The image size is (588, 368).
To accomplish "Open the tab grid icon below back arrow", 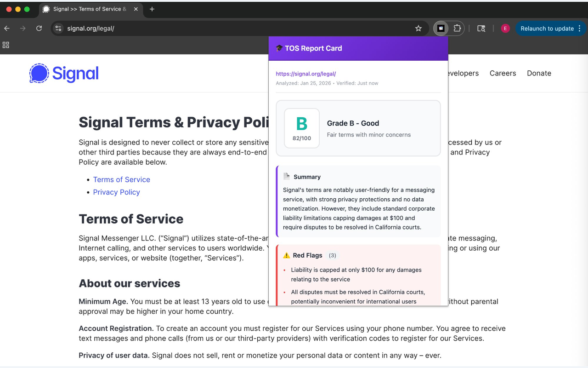I will click(x=6, y=45).
